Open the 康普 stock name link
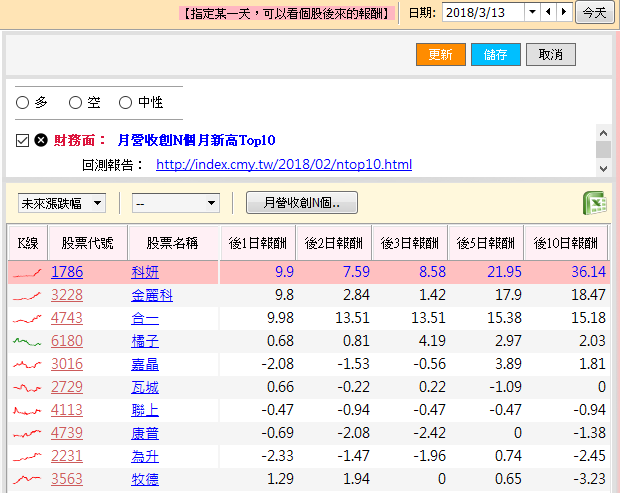 [x=145, y=433]
